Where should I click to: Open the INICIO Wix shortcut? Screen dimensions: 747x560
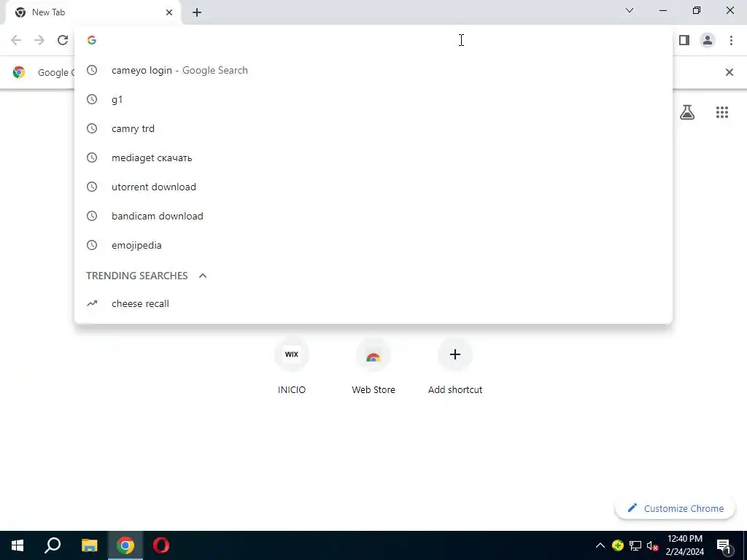pyautogui.click(x=292, y=367)
